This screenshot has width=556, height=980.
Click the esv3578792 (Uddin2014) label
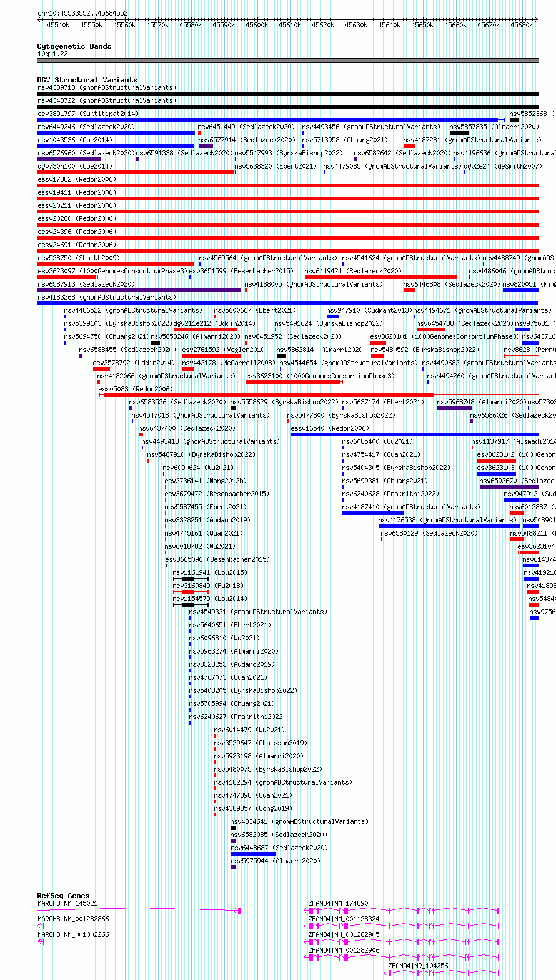coord(134,363)
